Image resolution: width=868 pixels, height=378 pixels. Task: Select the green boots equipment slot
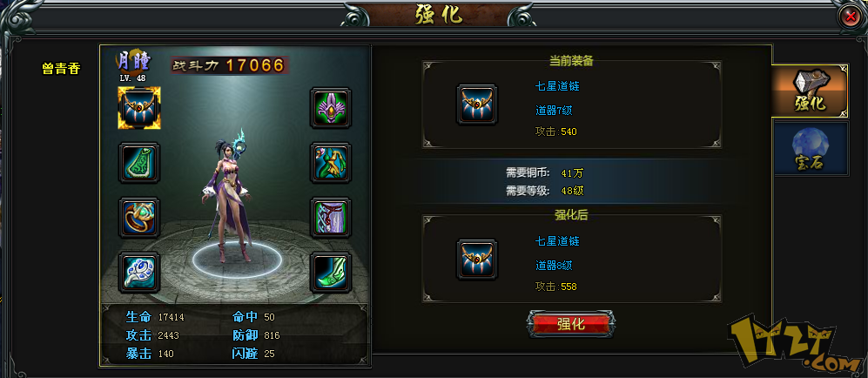[x=331, y=273]
